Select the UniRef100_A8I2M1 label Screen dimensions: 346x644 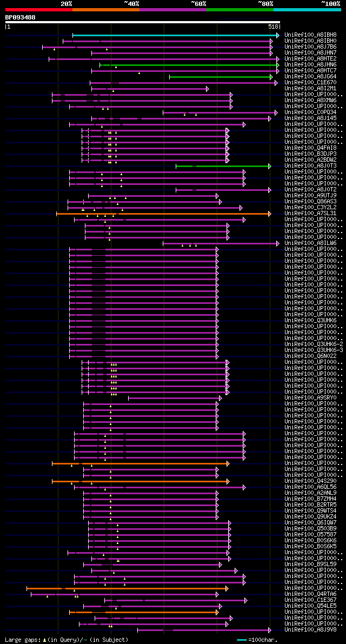pyautogui.click(x=310, y=89)
